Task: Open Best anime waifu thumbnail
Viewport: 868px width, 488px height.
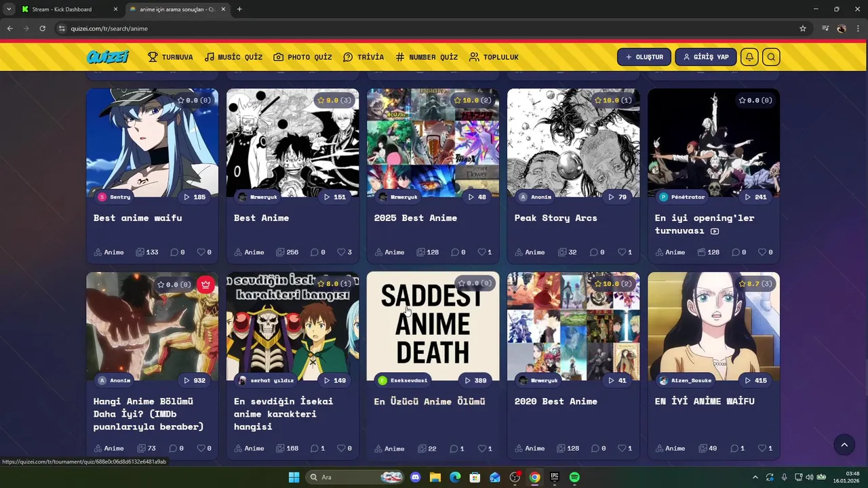Action: point(153,143)
